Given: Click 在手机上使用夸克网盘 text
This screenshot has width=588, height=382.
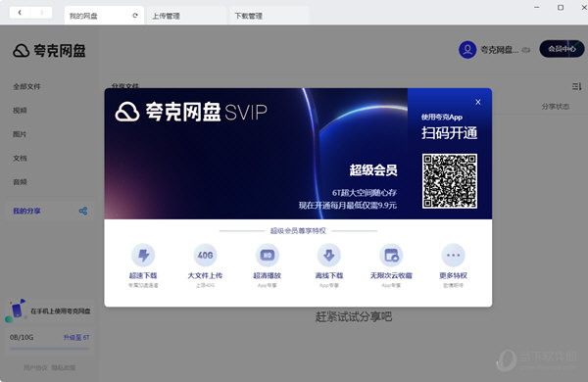Looking at the screenshot, I should pos(61,311).
